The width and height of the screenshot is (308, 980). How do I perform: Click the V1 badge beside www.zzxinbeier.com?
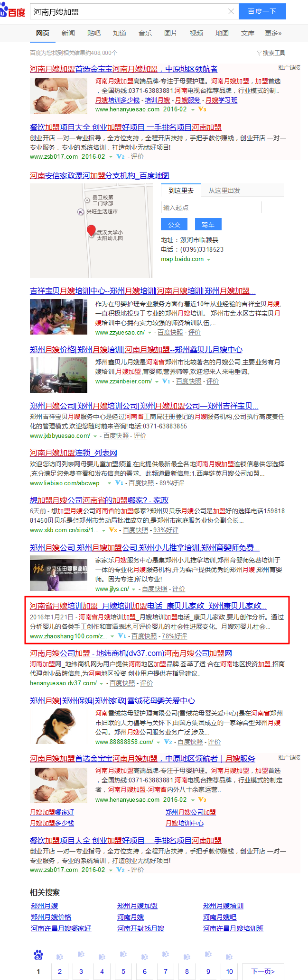pyautogui.click(x=166, y=381)
